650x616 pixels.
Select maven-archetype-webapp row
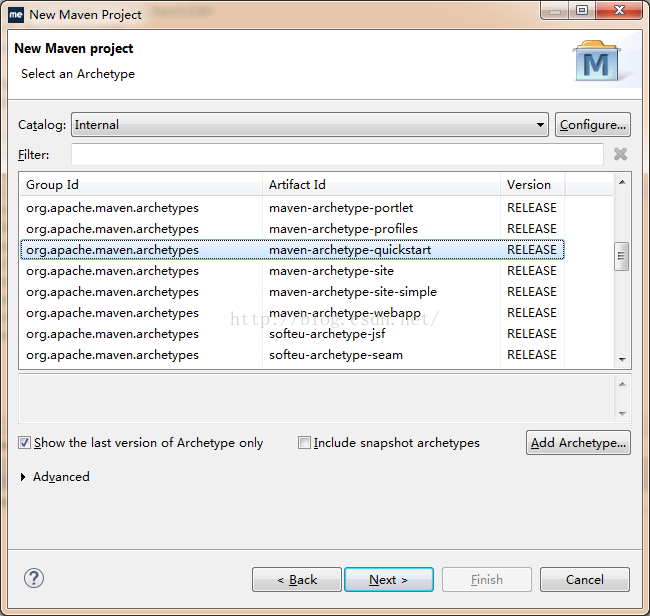point(292,313)
